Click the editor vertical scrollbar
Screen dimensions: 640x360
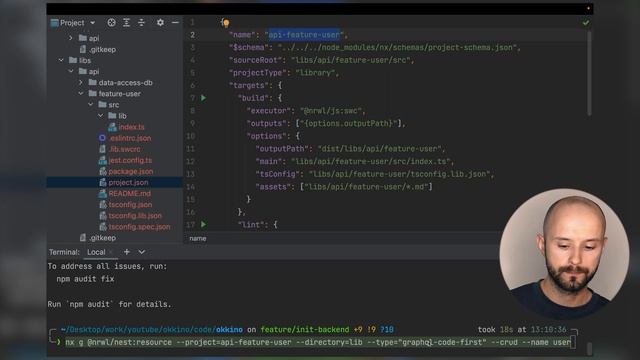[x=589, y=73]
